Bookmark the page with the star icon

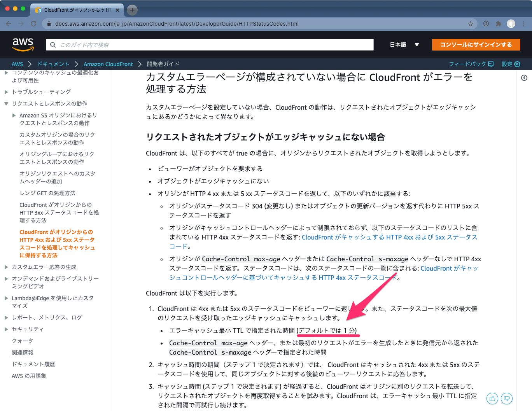tap(471, 23)
